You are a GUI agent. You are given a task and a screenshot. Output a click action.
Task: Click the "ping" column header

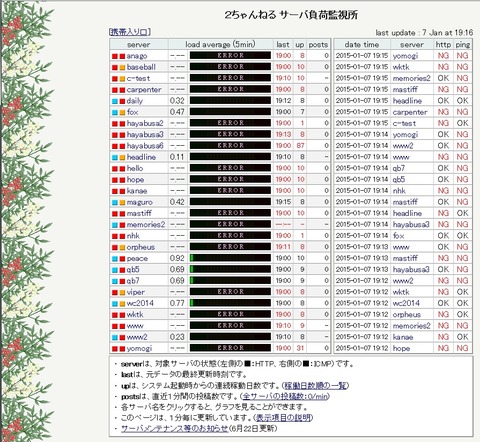[463, 45]
